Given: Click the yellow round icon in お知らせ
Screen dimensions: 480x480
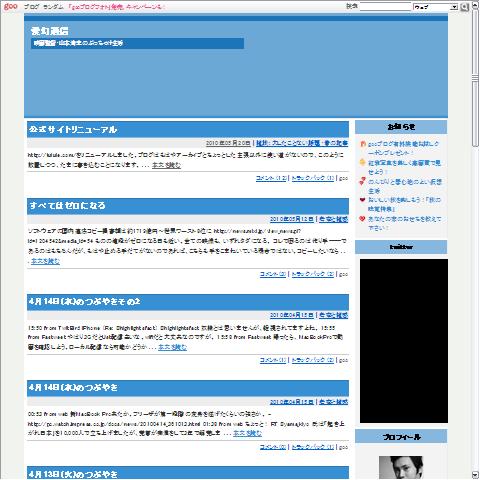Looking at the screenshot, I should point(363,162).
